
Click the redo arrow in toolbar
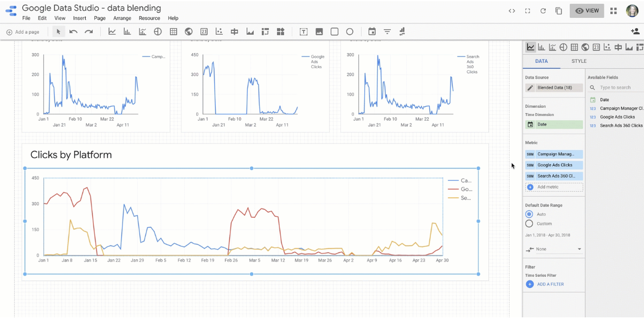[x=88, y=31]
